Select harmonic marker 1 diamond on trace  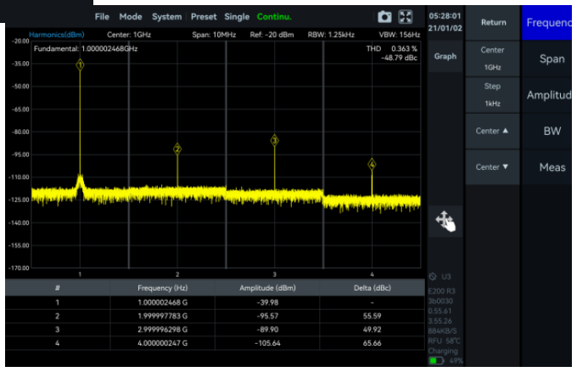80,65
